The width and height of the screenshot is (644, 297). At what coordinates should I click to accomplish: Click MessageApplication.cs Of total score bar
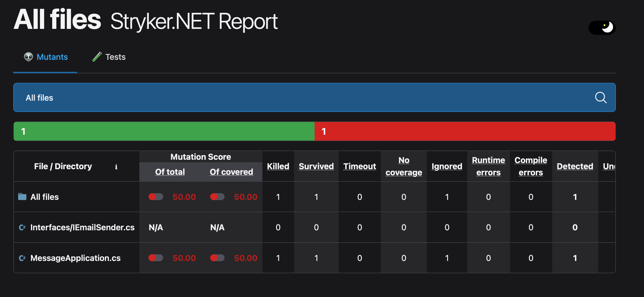pyautogui.click(x=156, y=258)
